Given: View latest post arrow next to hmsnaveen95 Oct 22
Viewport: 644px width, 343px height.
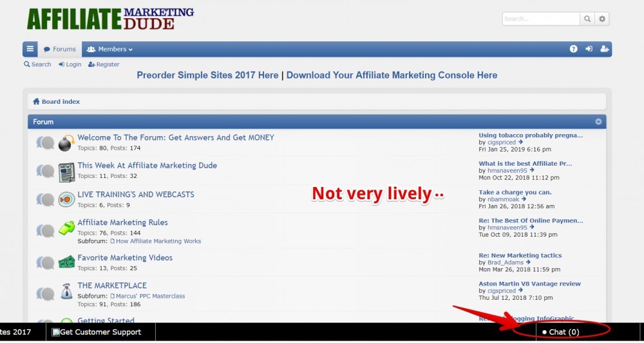Looking at the screenshot, I should click(532, 170).
